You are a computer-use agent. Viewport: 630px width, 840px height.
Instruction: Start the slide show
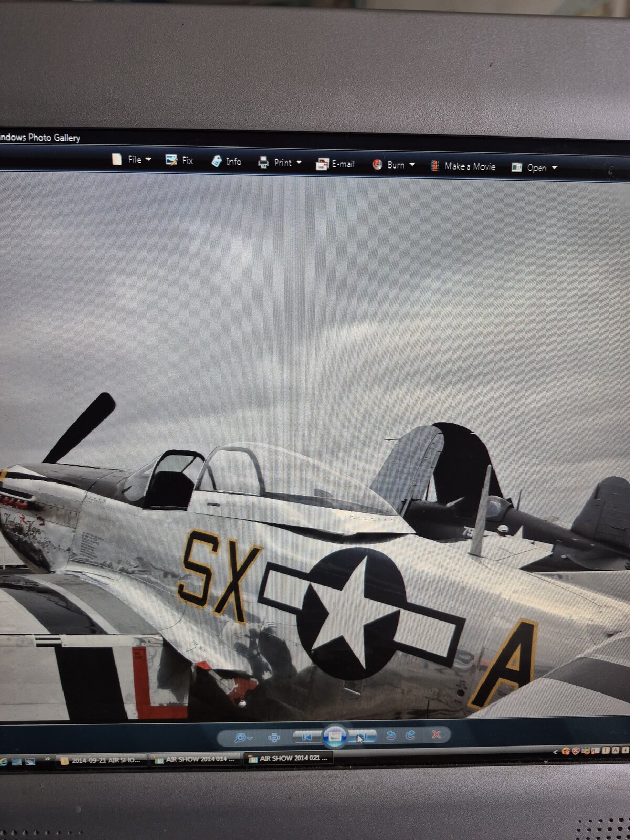click(335, 737)
